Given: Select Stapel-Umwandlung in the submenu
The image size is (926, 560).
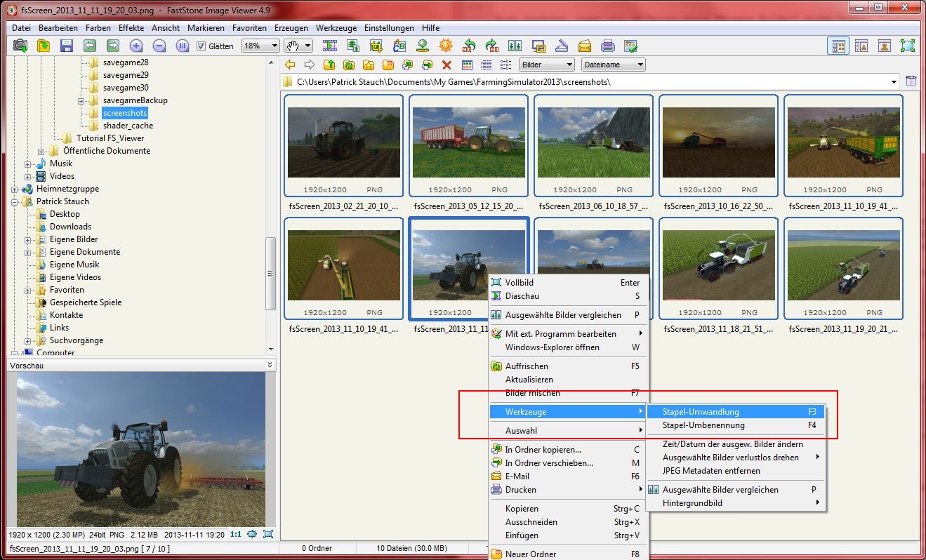Looking at the screenshot, I should tap(701, 412).
